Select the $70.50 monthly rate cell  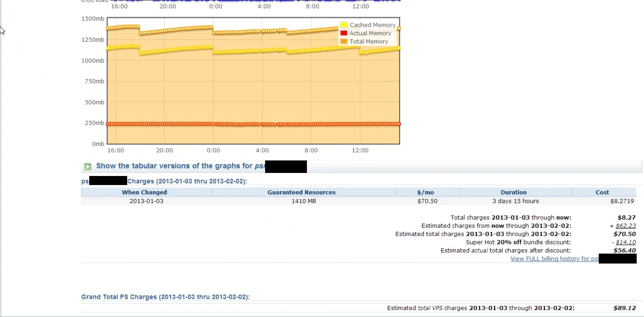tap(428, 201)
